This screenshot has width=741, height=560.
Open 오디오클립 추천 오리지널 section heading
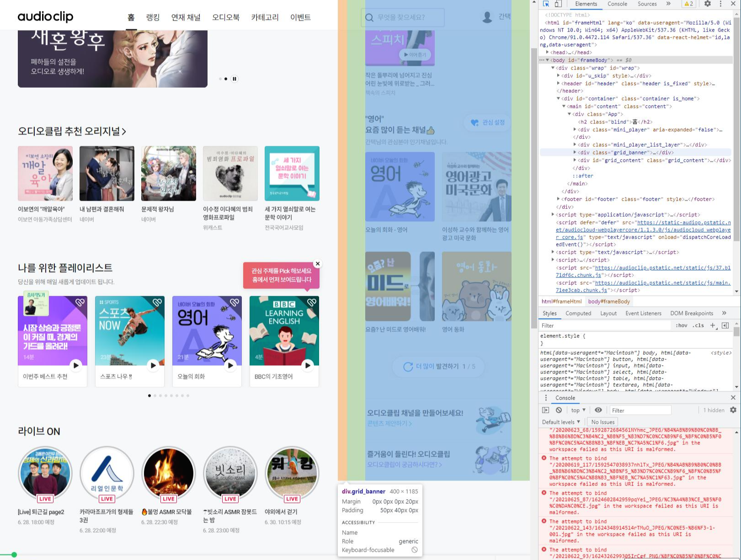(x=72, y=131)
